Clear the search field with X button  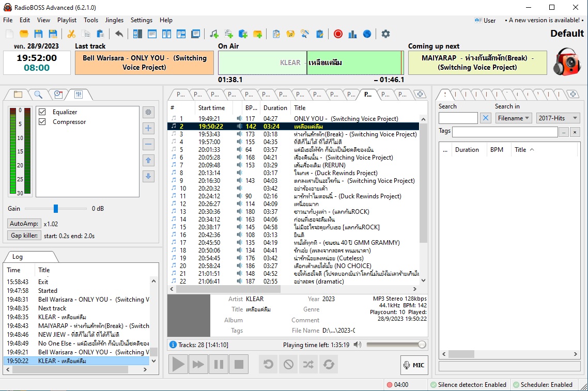486,118
